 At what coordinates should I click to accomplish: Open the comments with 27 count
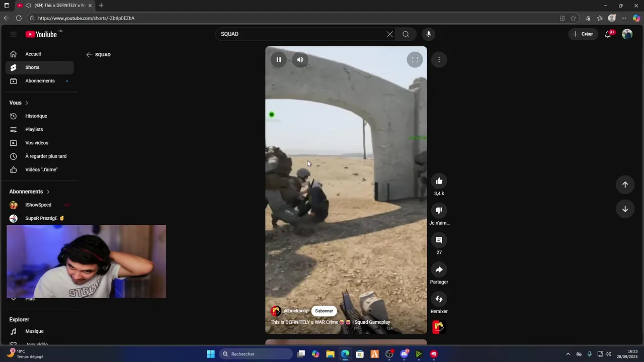click(439, 240)
